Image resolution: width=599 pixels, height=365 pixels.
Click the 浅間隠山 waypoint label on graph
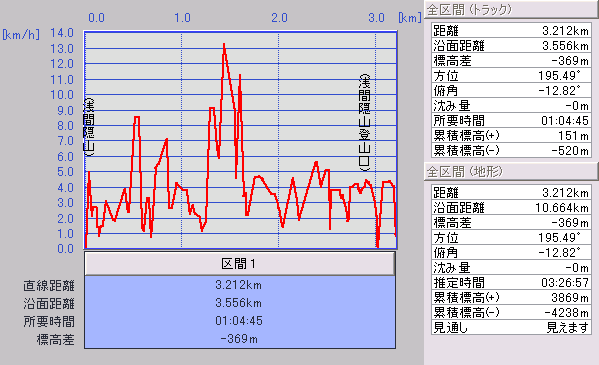[x=89, y=127]
